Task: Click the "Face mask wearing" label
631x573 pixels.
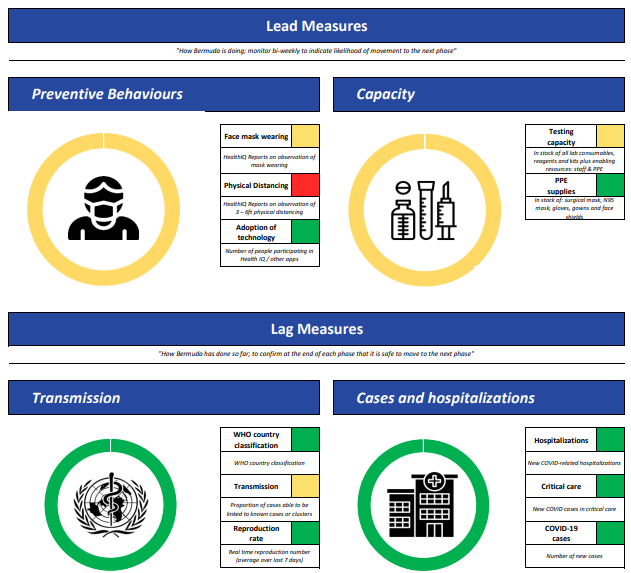Action: click(256, 136)
